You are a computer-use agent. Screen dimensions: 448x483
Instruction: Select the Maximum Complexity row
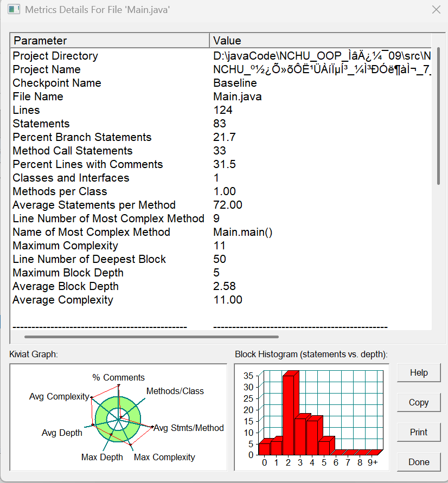[x=221, y=246]
